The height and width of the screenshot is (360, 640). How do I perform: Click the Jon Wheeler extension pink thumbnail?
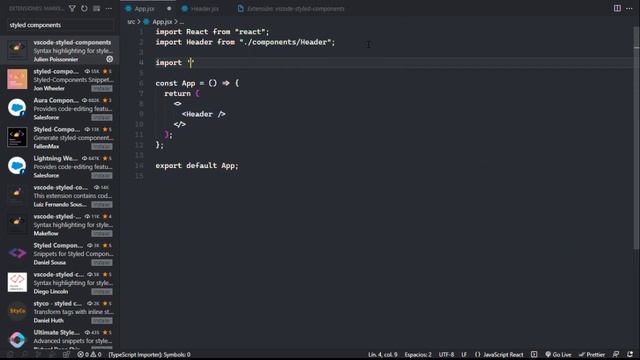[x=17, y=79]
